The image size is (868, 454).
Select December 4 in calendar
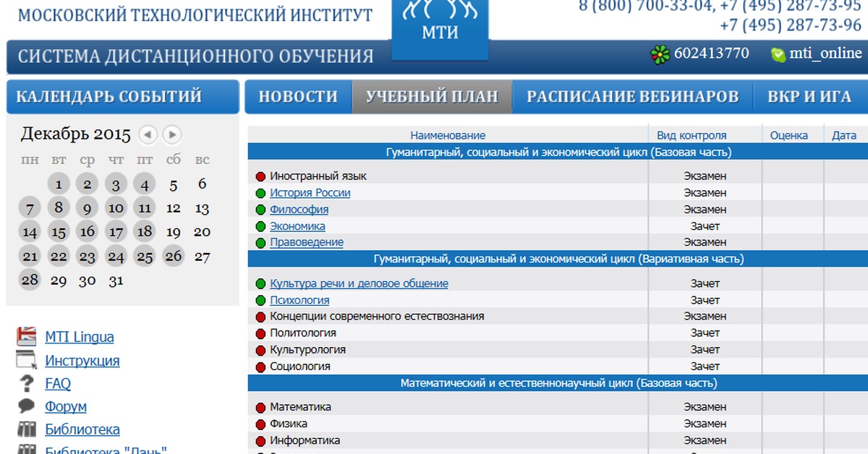click(x=145, y=184)
